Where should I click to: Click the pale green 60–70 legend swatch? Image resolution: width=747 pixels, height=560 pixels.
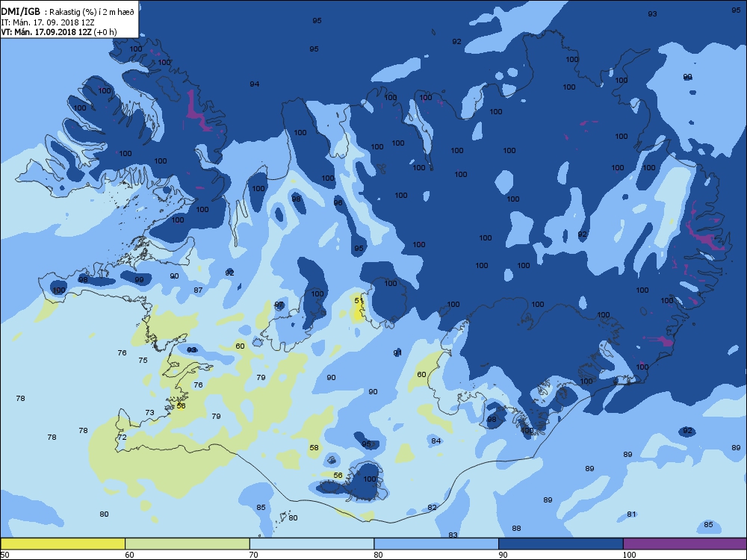187,544
